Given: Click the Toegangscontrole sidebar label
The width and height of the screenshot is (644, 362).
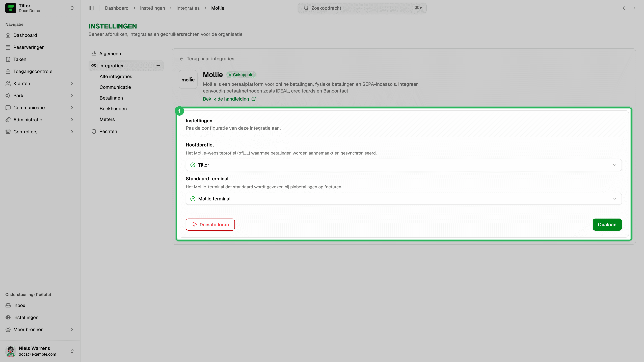Looking at the screenshot, I should pos(33,71).
